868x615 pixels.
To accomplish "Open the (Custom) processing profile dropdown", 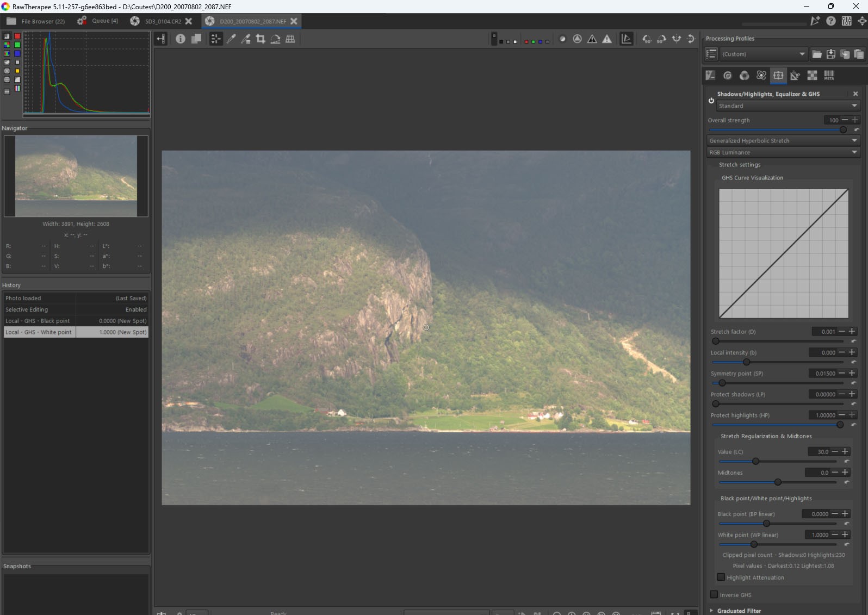I will pos(763,54).
